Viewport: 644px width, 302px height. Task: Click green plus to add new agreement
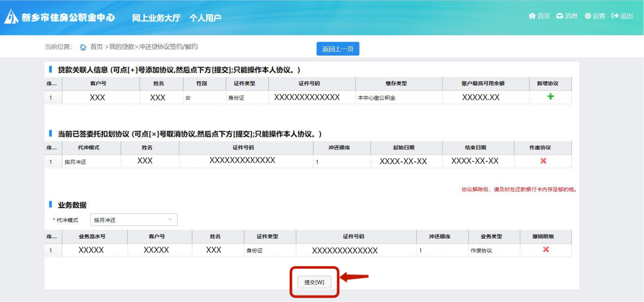[x=551, y=96]
